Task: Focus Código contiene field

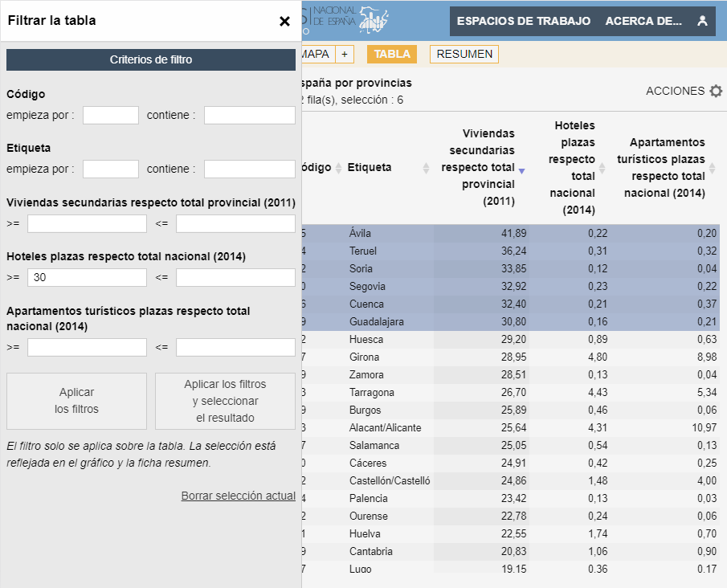Action: pos(250,115)
